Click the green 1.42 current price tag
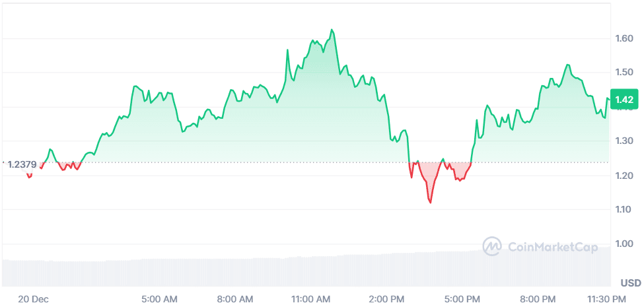The image size is (644, 305). (624, 100)
